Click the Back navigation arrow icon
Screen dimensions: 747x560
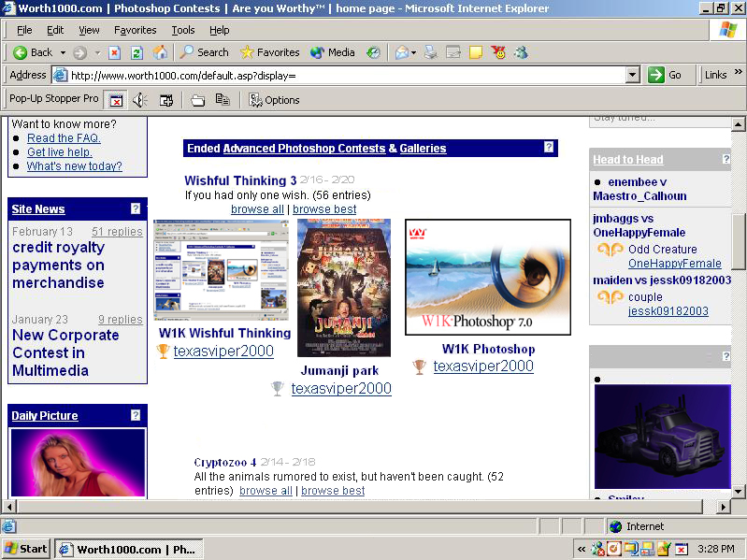[x=20, y=52]
